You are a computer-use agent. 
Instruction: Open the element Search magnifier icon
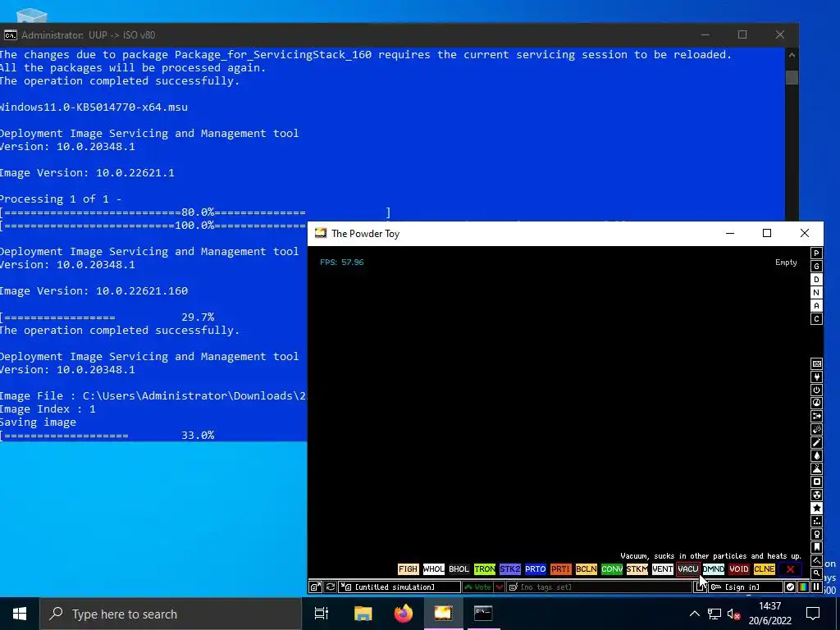[816, 573]
